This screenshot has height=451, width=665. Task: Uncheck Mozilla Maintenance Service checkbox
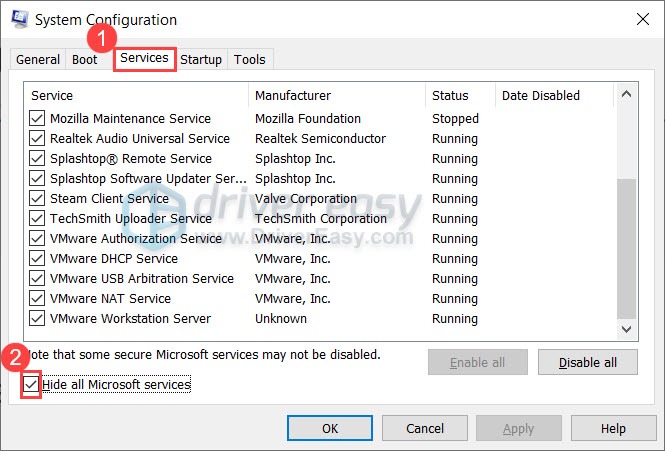tap(38, 119)
